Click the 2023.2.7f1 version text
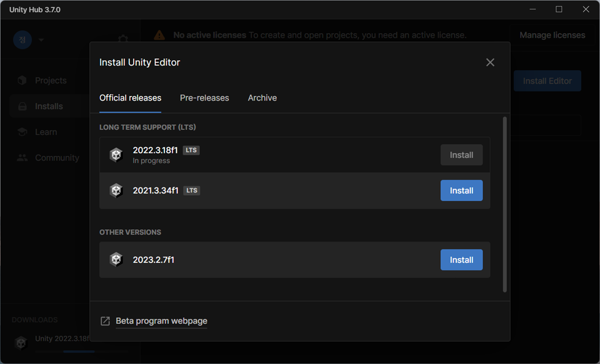Viewport: 600px width, 364px height. tap(154, 260)
